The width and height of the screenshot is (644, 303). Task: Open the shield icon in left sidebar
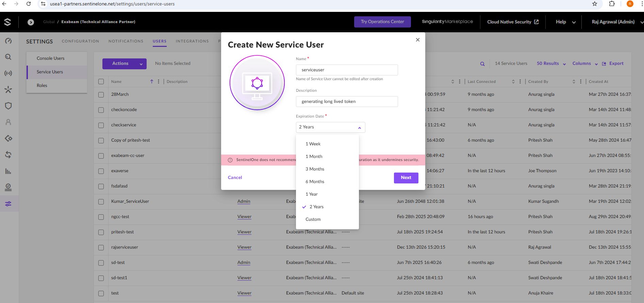tap(8, 106)
